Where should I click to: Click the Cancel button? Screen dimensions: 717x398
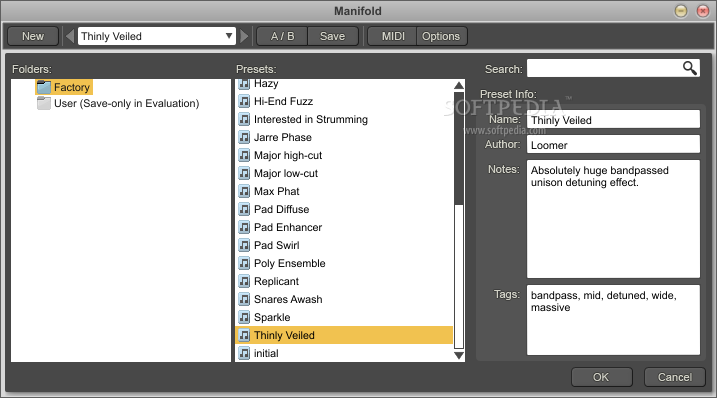point(674,377)
